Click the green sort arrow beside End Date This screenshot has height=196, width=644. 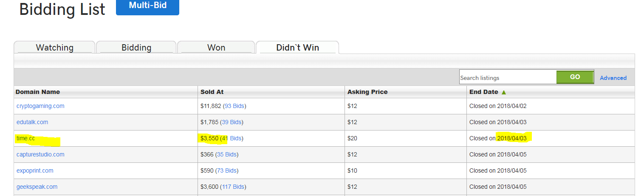[x=504, y=92]
